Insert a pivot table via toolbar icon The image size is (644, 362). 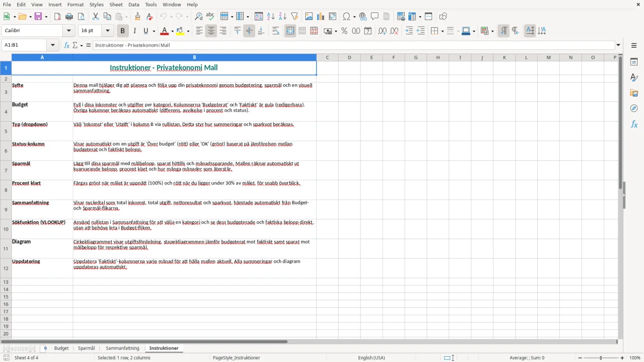click(333, 17)
